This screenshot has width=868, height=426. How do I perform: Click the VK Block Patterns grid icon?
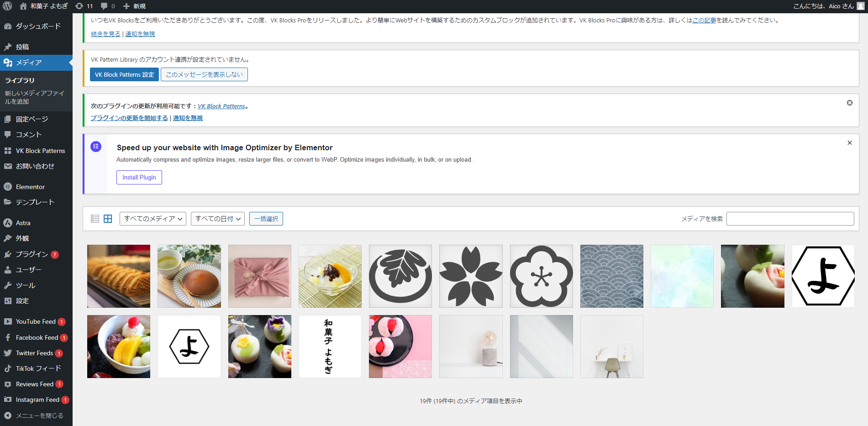8,151
